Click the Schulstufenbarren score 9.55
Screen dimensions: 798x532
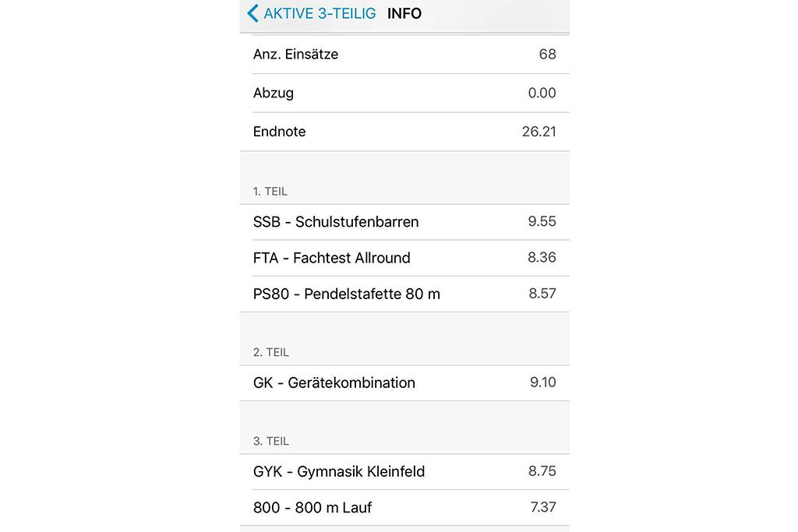point(542,222)
